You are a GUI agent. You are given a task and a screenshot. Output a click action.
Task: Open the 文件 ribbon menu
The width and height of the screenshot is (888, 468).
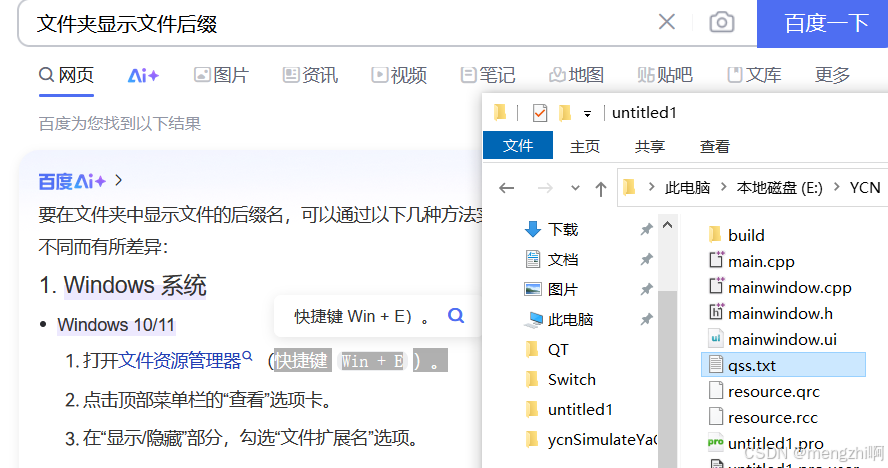(518, 146)
